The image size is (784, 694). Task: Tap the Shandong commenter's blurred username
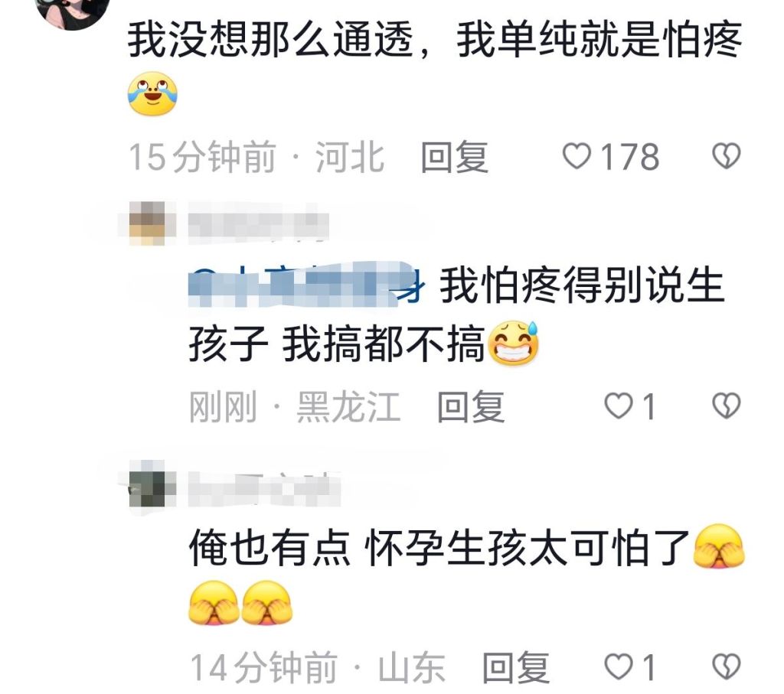tap(264, 486)
